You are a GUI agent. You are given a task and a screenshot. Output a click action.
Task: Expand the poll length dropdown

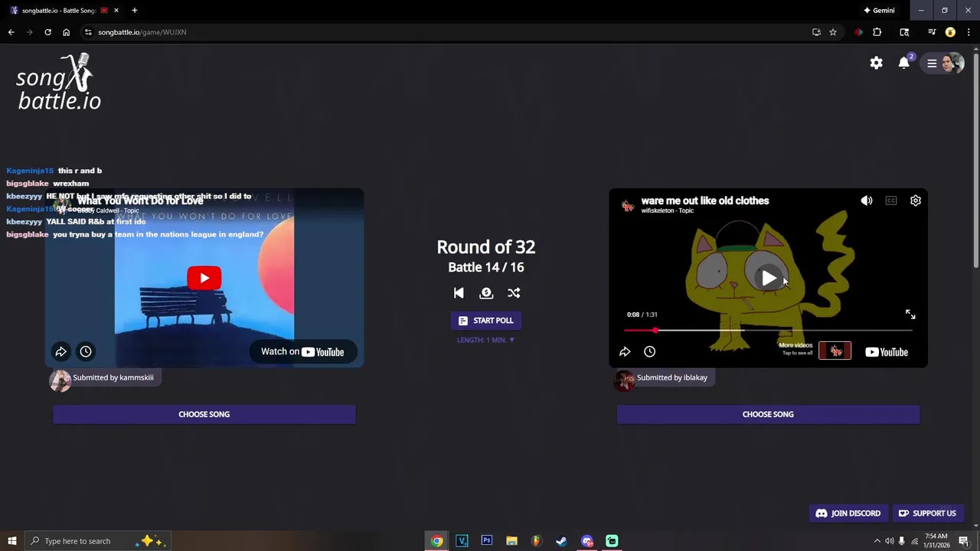pyautogui.click(x=485, y=340)
